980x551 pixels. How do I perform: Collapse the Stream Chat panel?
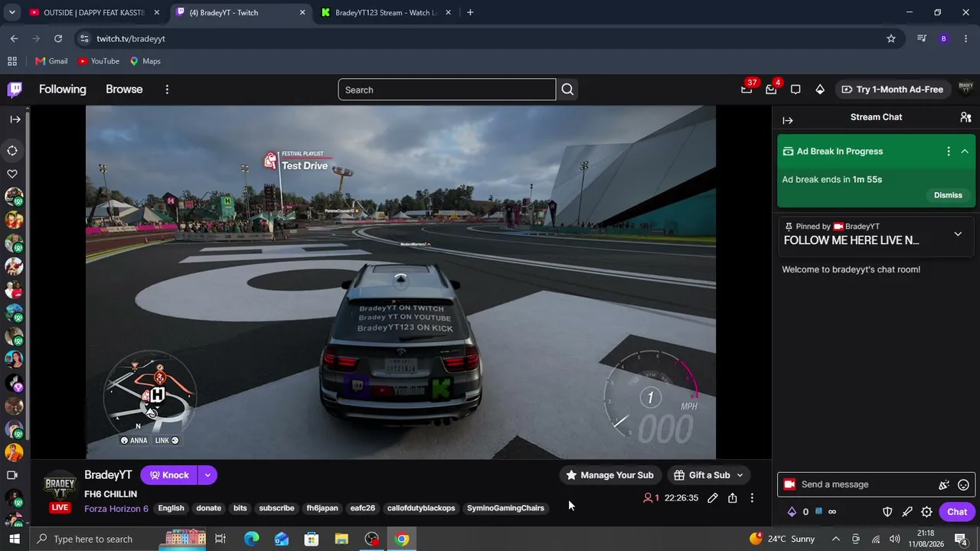(x=788, y=120)
